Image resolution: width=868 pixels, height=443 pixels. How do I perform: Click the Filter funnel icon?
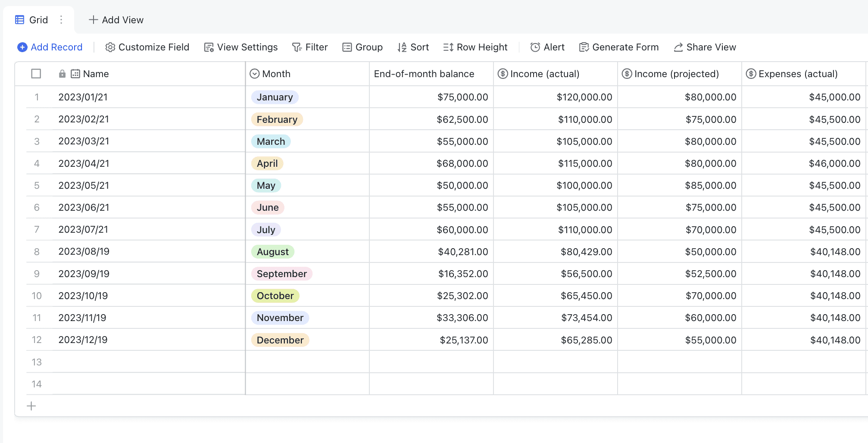click(x=297, y=47)
